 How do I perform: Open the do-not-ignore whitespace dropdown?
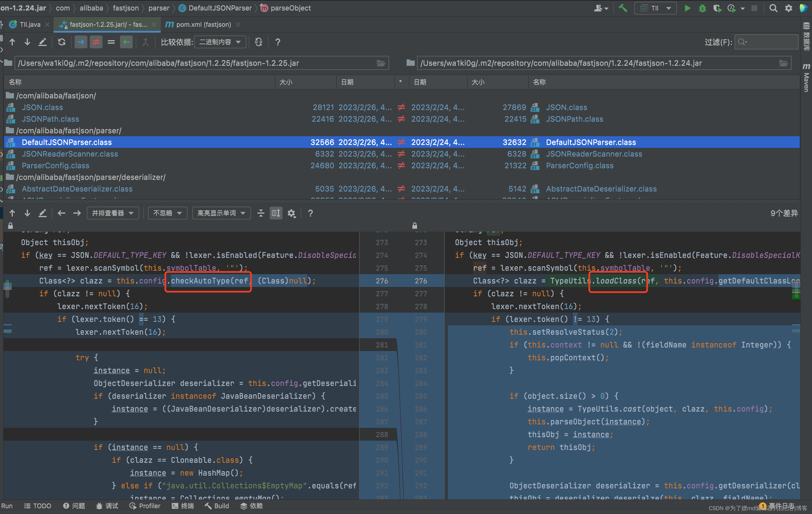tap(167, 213)
